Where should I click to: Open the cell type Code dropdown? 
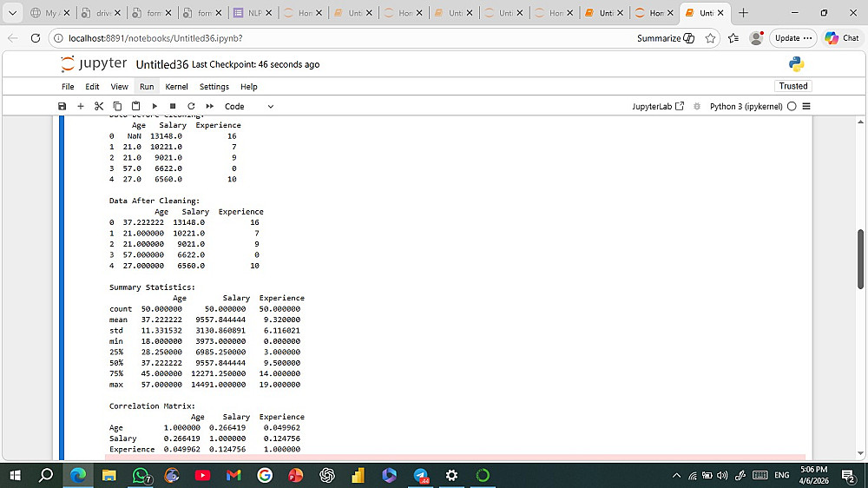[x=248, y=106]
